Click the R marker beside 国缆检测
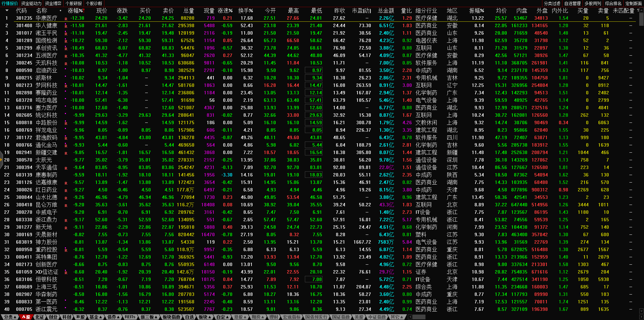Image resolution: width=644 pixels, height=320 pixels. [x=66, y=41]
